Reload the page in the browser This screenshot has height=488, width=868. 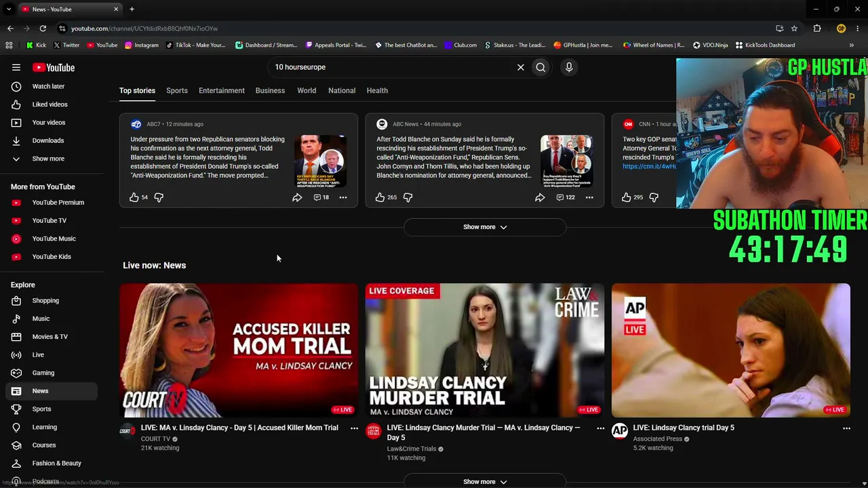(43, 28)
